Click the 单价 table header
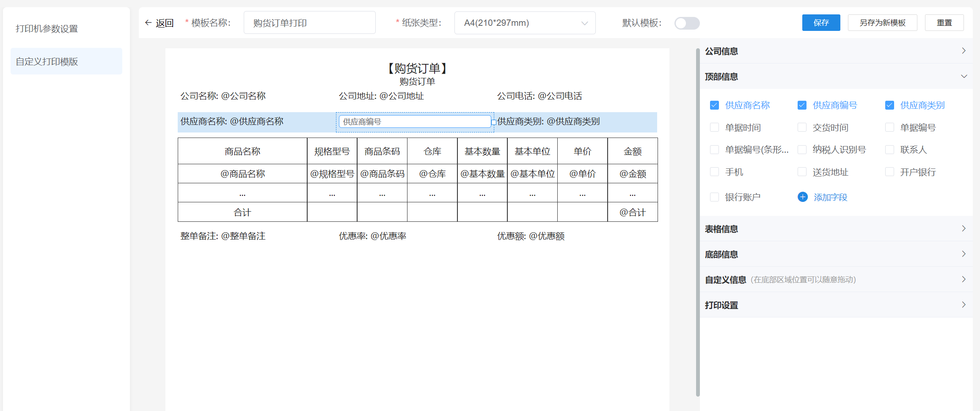This screenshot has height=411, width=980. click(583, 151)
